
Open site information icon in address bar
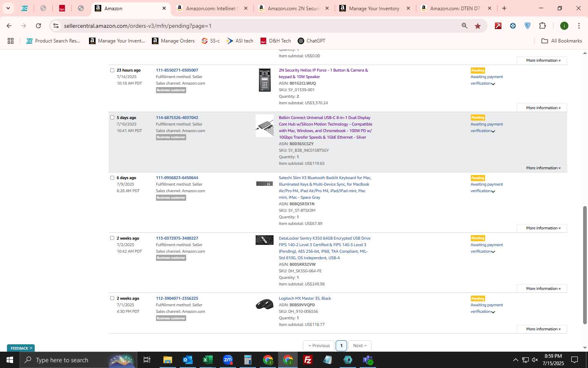[x=56, y=26]
